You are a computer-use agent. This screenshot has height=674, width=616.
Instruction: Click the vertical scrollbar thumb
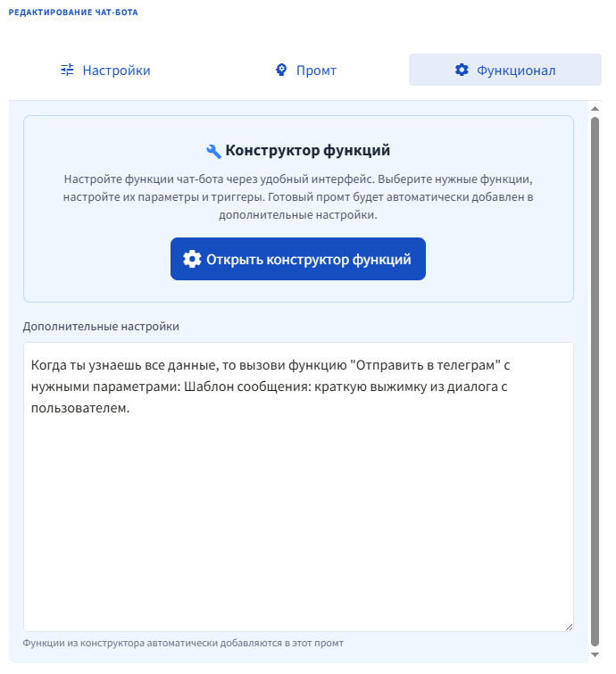click(595, 375)
